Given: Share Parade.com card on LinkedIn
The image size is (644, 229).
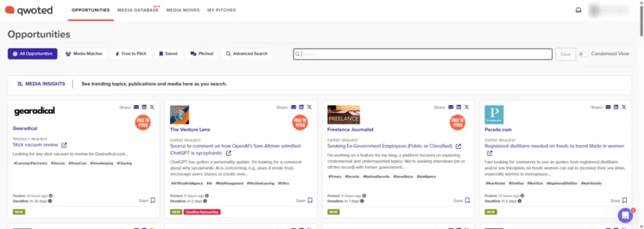Looking at the screenshot, I should coord(616,107).
